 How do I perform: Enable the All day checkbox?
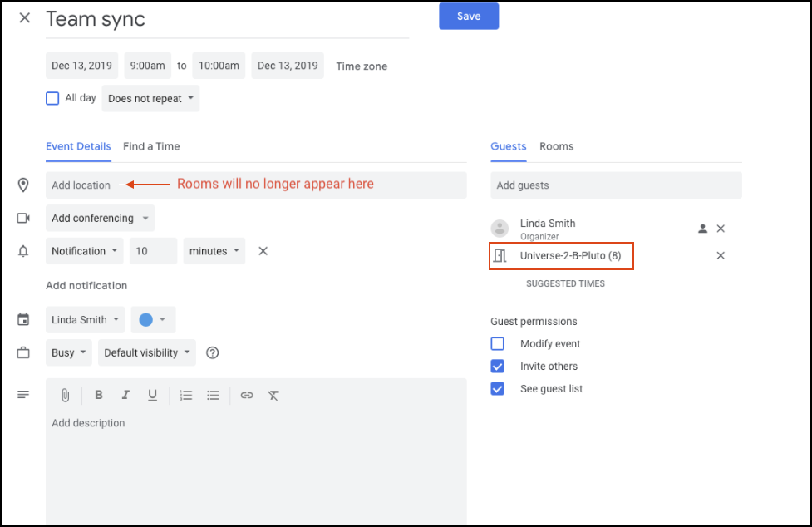[52, 98]
